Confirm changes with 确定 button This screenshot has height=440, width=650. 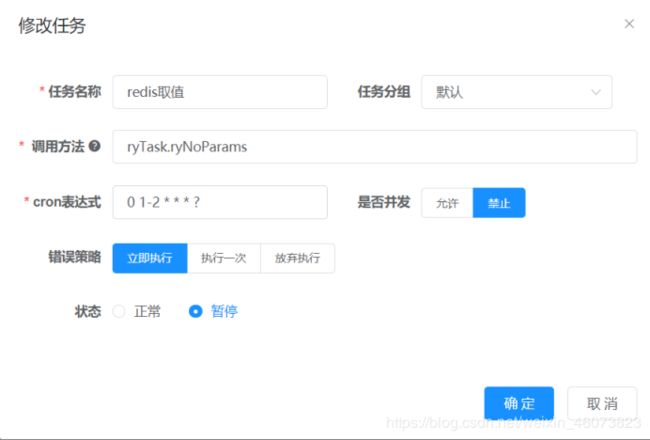(519, 403)
